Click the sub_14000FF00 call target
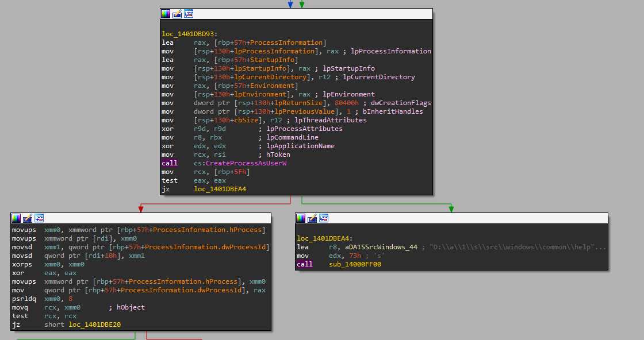 [x=355, y=264]
